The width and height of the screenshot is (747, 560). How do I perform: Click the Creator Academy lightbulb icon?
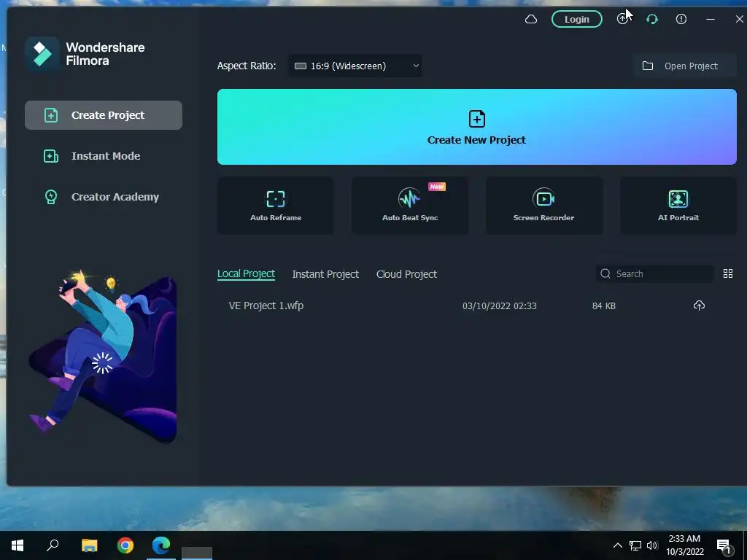51,197
